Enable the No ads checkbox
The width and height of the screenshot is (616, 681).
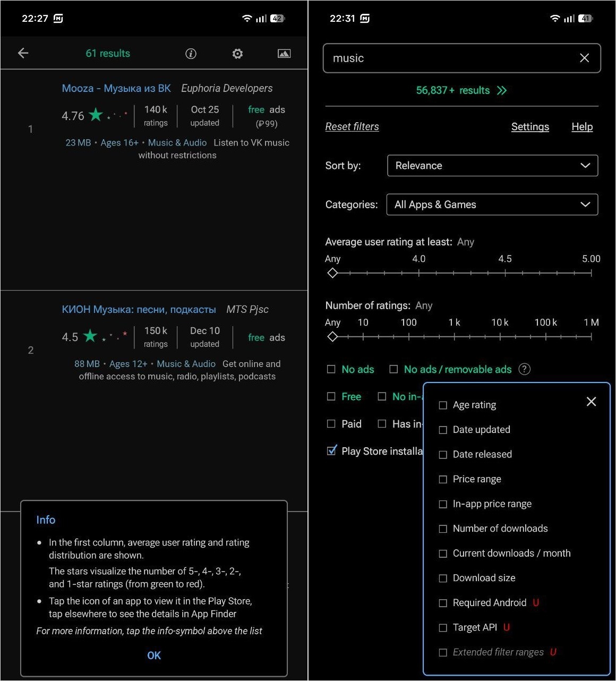(x=331, y=369)
